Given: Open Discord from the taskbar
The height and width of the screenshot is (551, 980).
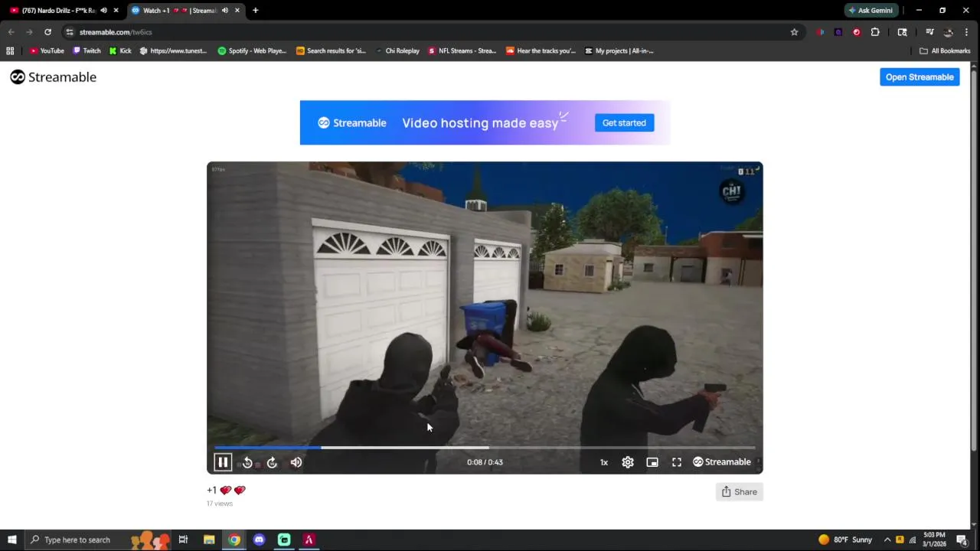Looking at the screenshot, I should coord(259,540).
